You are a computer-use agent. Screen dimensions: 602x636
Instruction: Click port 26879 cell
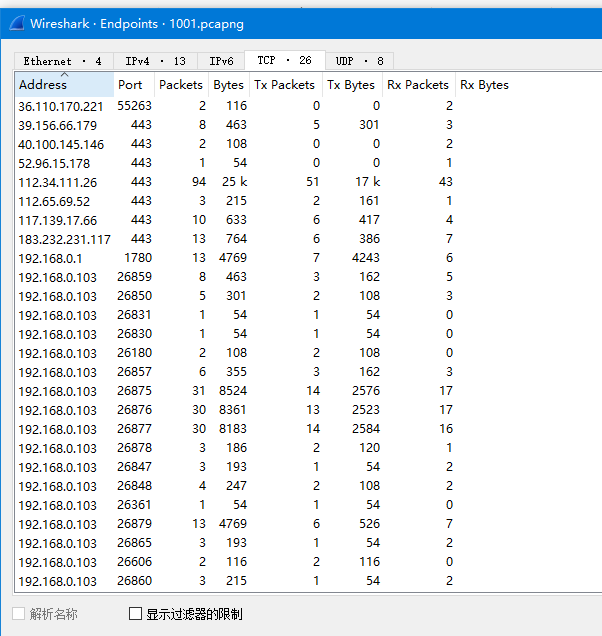pos(134,524)
